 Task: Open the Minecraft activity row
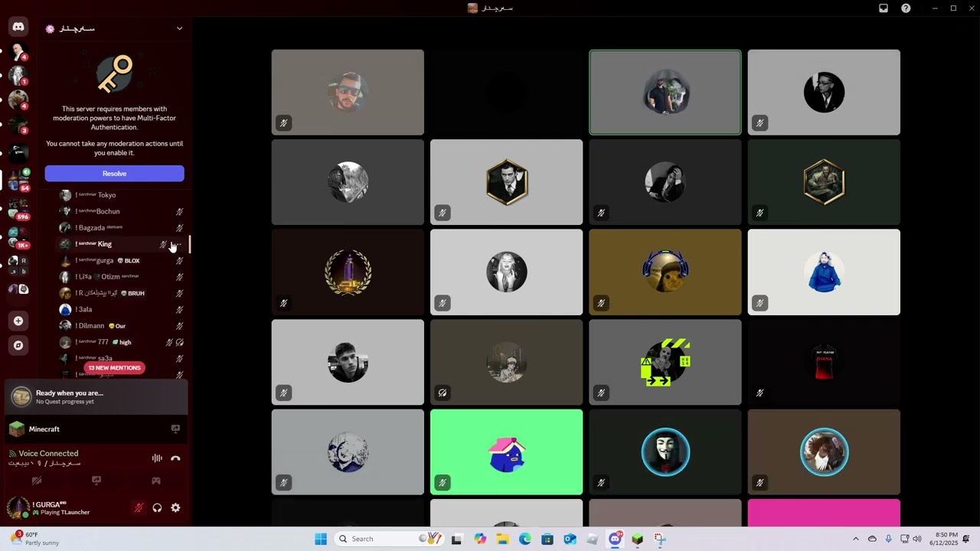96,429
